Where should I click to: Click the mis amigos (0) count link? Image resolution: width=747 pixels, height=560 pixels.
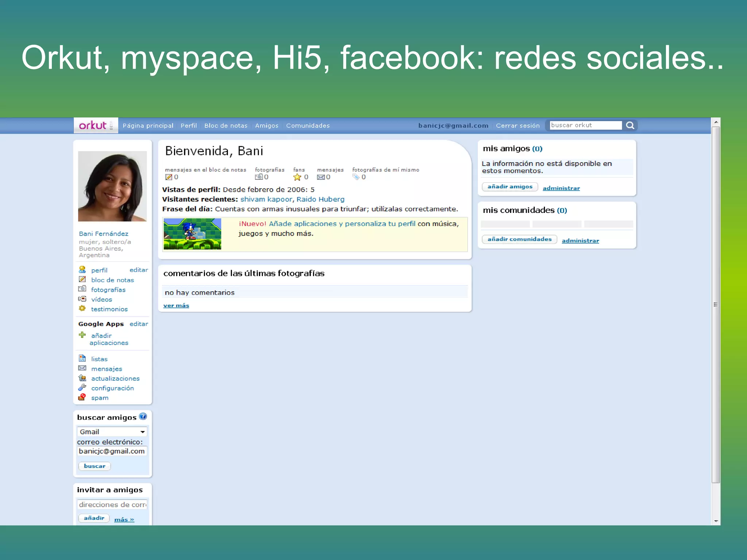[x=537, y=149]
